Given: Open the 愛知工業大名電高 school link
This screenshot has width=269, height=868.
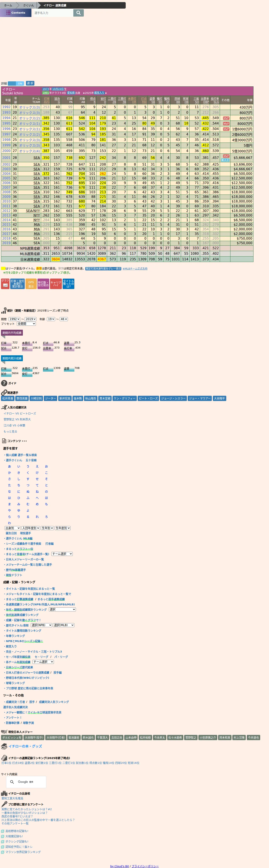Looking at the screenshot, I should tap(12, 798).
